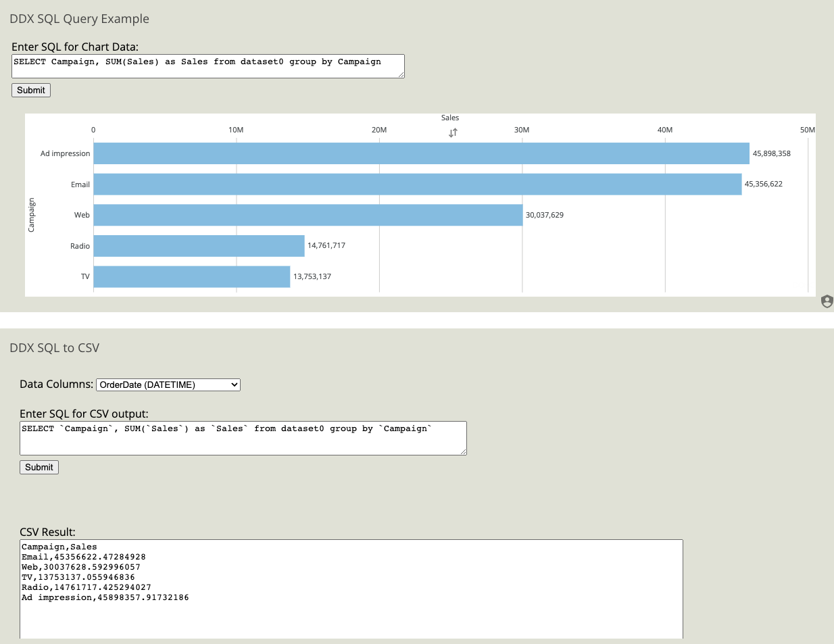This screenshot has width=834, height=644.
Task: Select OrderDate (DATETIME) from Data Columns
Action: (x=168, y=385)
